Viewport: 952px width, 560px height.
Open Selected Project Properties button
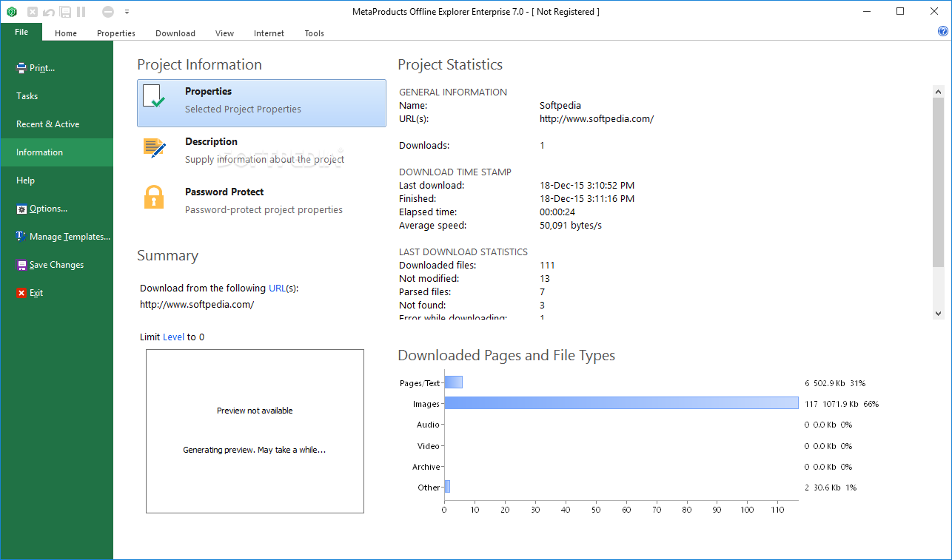(261, 103)
